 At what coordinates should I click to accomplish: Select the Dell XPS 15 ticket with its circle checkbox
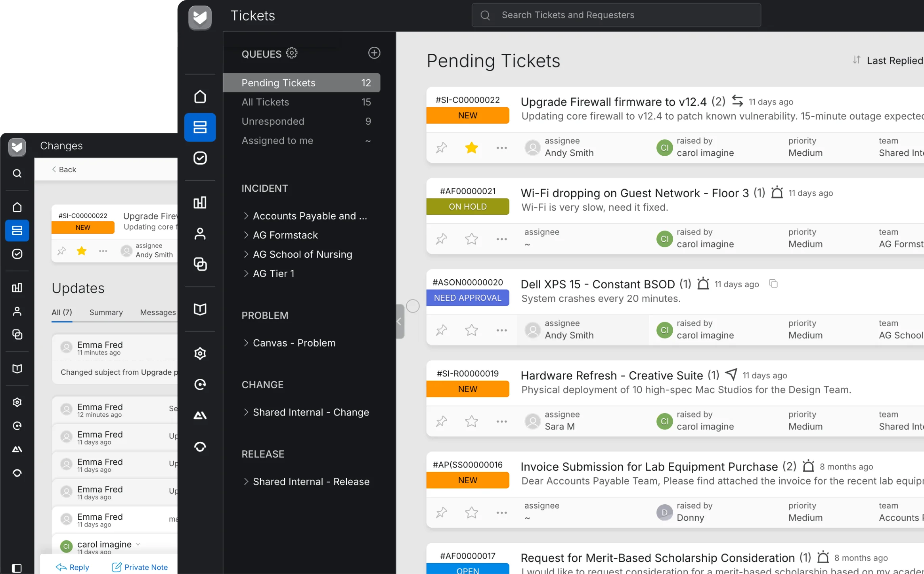click(413, 306)
